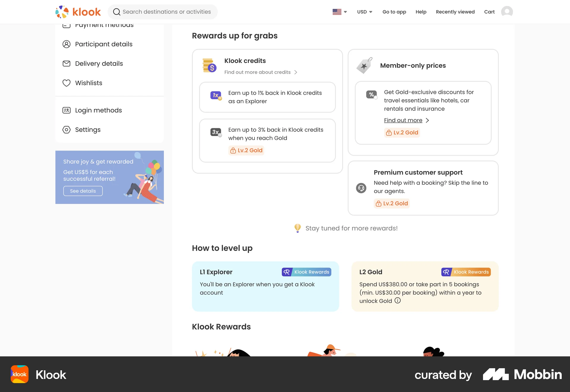Click the Klook credits coin icon

(x=209, y=65)
